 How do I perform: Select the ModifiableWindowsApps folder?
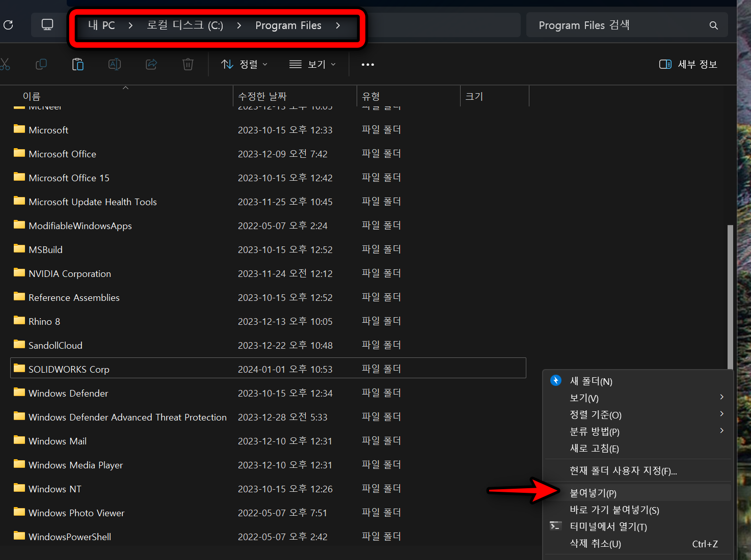tap(268, 226)
